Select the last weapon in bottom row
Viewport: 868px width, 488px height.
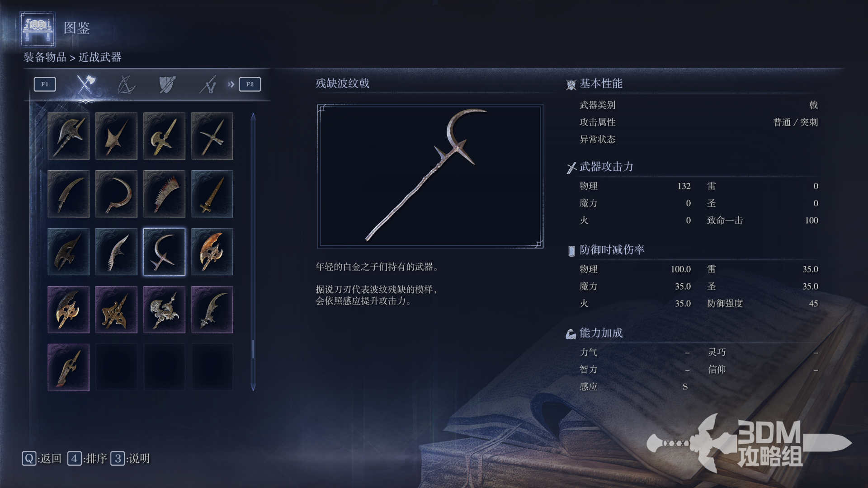coord(68,367)
